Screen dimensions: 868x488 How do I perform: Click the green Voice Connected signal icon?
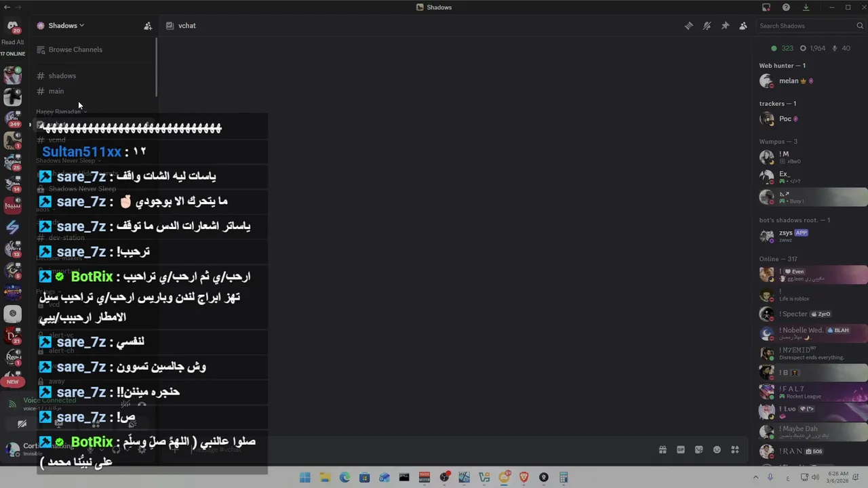[x=12, y=404]
